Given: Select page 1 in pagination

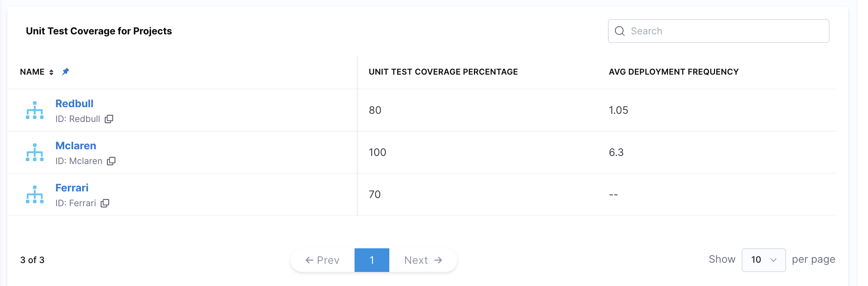Looking at the screenshot, I should tap(372, 260).
